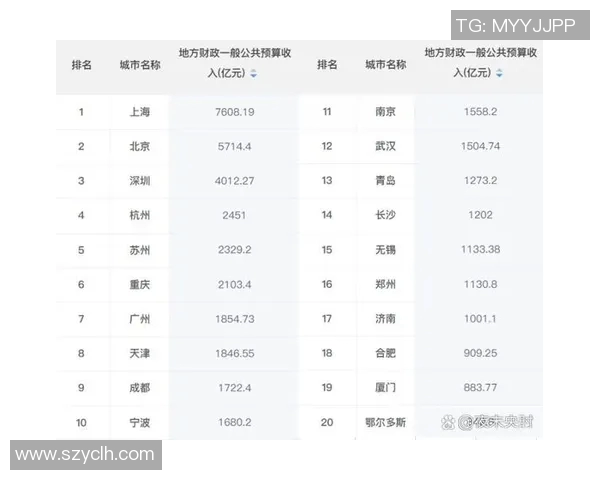This screenshot has height=480, width=600.
Task: Select city name 南京
Action: pos(385,112)
